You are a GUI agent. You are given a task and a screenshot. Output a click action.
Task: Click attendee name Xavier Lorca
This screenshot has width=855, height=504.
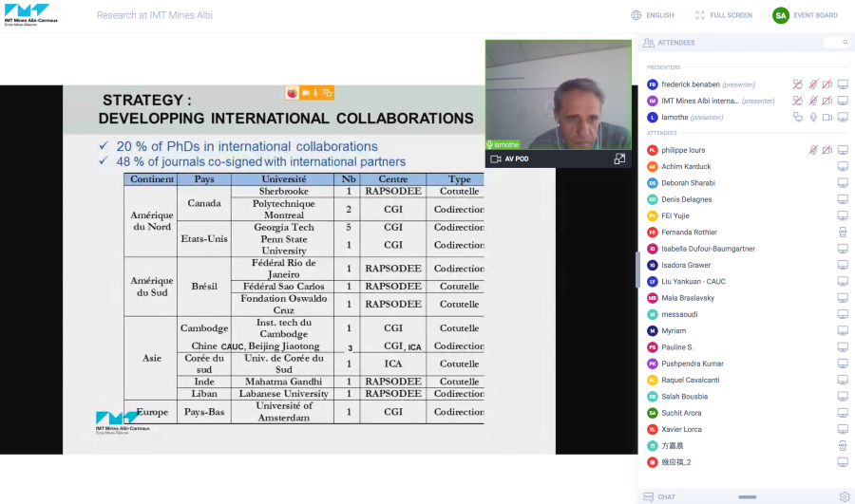(681, 429)
